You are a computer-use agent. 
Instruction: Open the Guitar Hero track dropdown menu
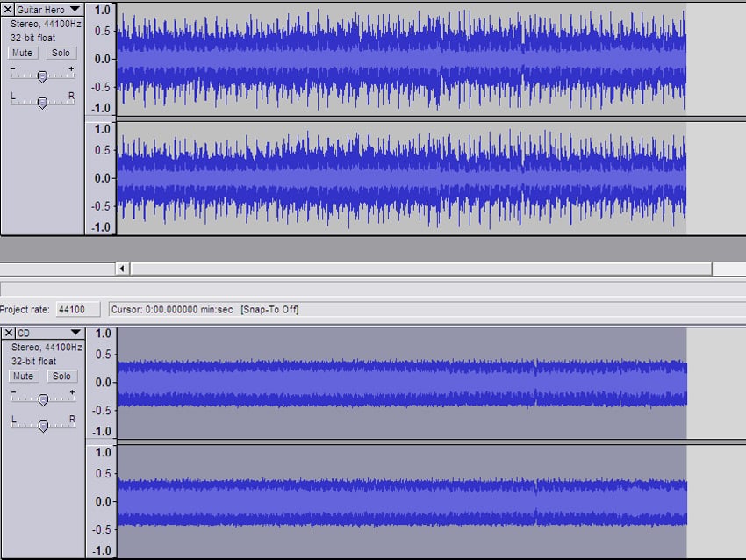pos(75,10)
